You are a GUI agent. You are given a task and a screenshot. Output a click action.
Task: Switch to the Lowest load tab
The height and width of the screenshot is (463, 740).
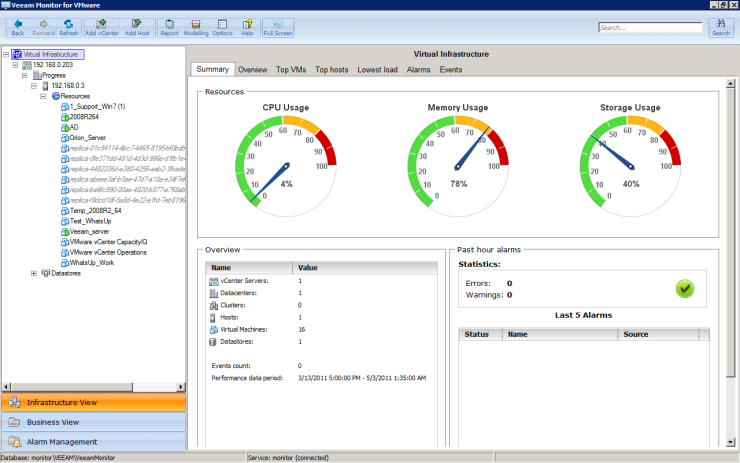[378, 69]
